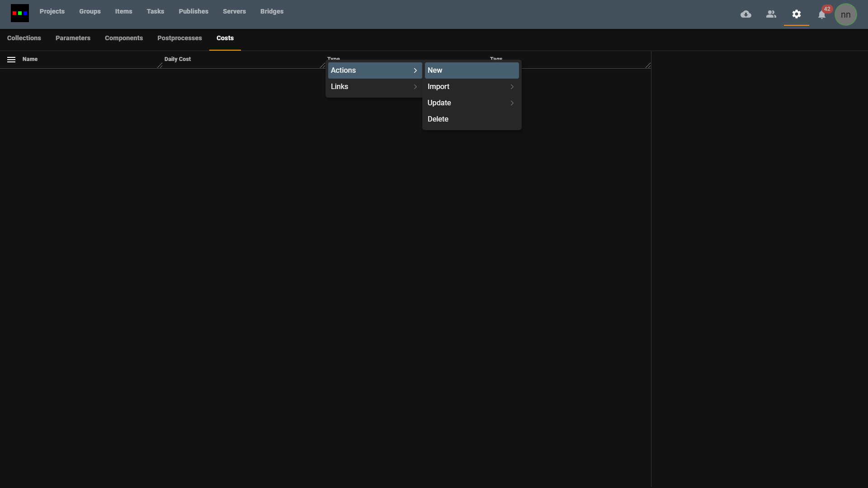Image resolution: width=868 pixels, height=488 pixels.
Task: Open the hamburger menu beside Name
Action: point(11,60)
